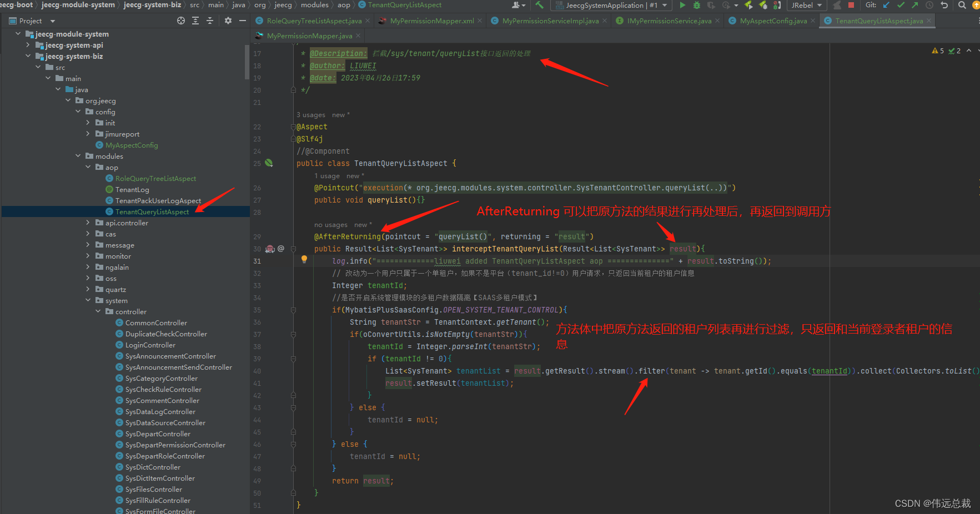The image size is (980, 514).
Task: Click Project panel vertical scrollbar
Action: [247, 62]
